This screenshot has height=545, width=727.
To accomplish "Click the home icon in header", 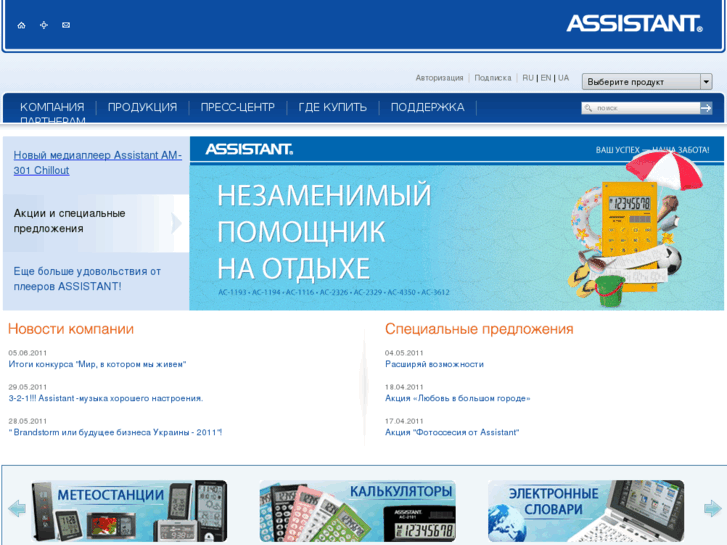I will coord(21,25).
